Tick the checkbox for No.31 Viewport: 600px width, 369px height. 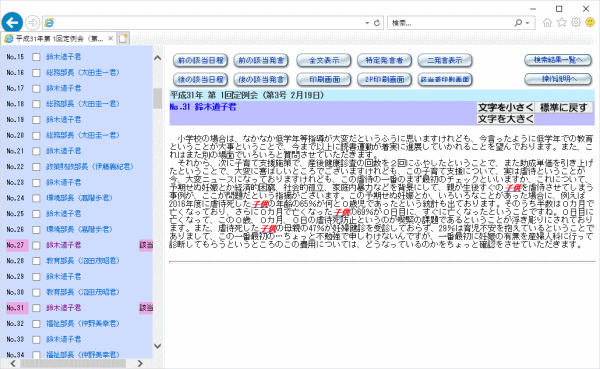[x=36, y=308]
